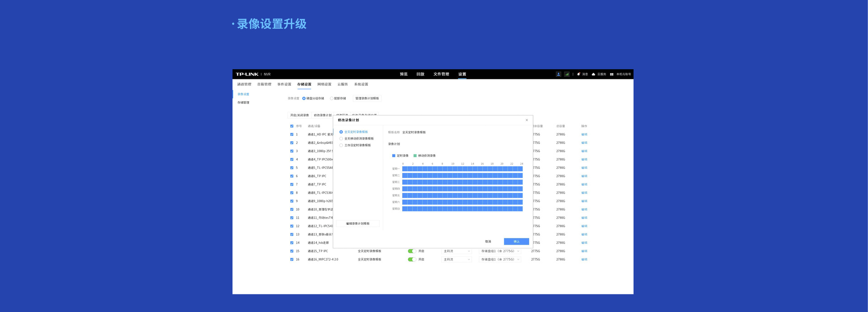The image size is (868, 312).
Task: Click the blue 确认 button
Action: pyautogui.click(x=516, y=242)
